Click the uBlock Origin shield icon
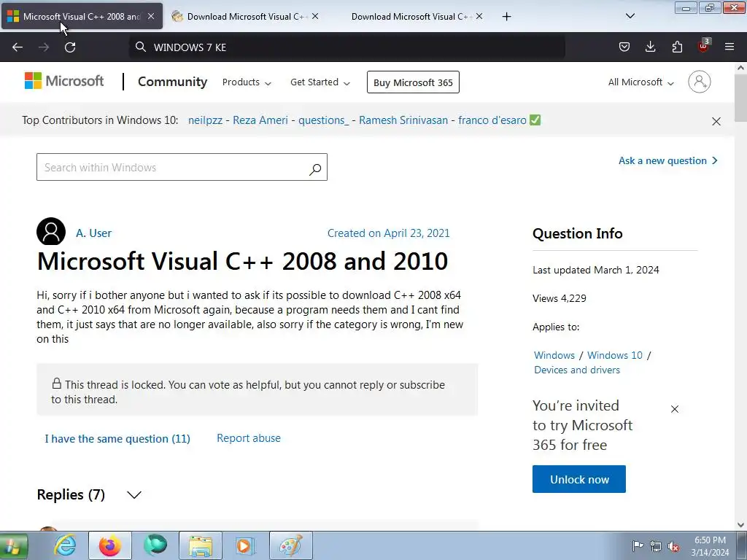Image resolution: width=747 pixels, height=560 pixels. [x=703, y=46]
